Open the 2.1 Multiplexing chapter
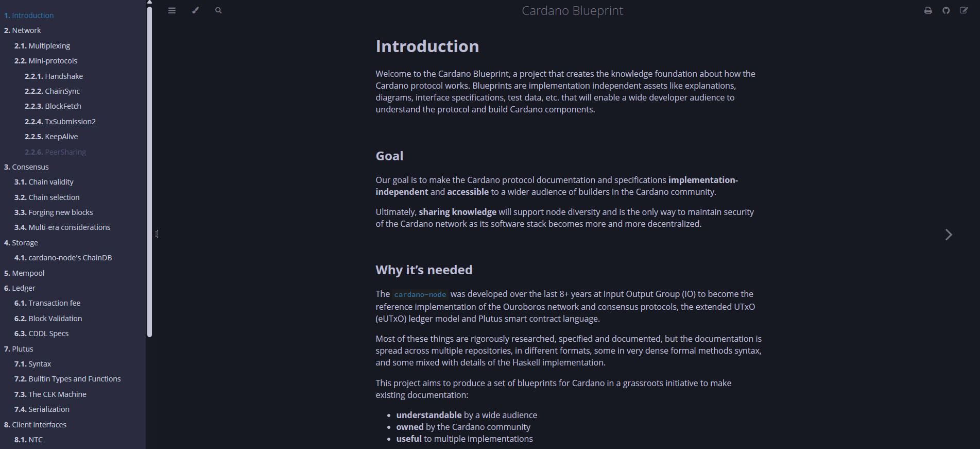 pyautogui.click(x=42, y=46)
